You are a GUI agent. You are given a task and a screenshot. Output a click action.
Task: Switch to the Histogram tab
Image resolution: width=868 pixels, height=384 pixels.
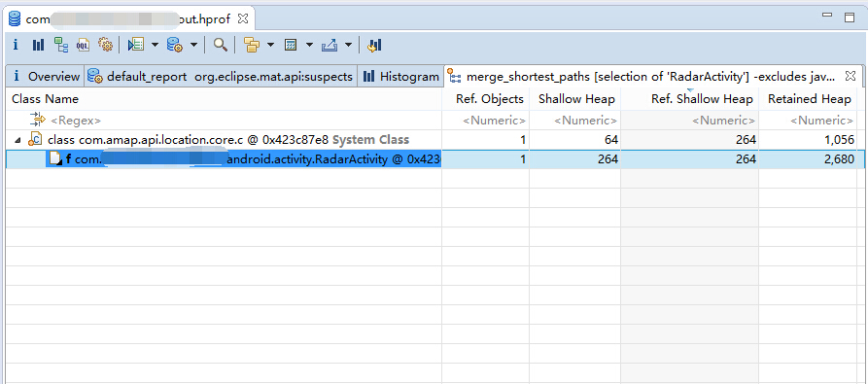pos(400,77)
